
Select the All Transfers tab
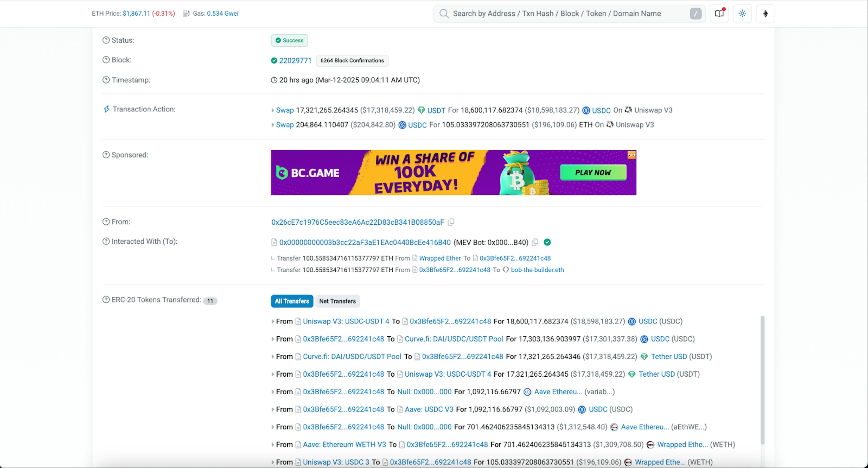point(292,301)
